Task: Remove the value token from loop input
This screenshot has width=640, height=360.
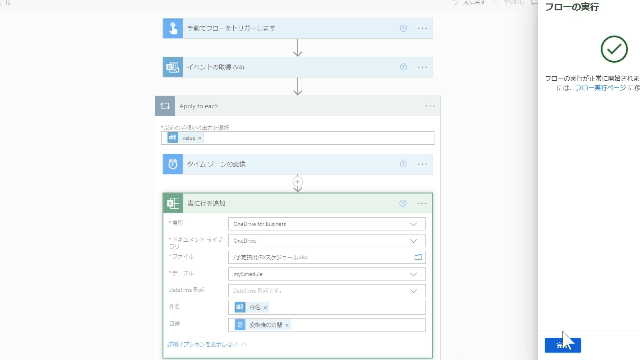Action: pyautogui.click(x=200, y=138)
